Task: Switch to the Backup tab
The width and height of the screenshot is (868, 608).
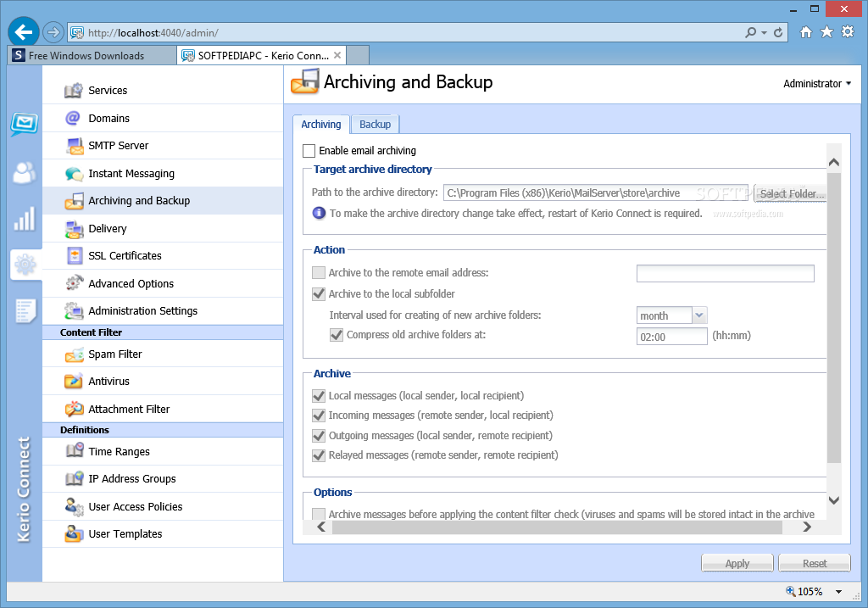Action: [375, 125]
